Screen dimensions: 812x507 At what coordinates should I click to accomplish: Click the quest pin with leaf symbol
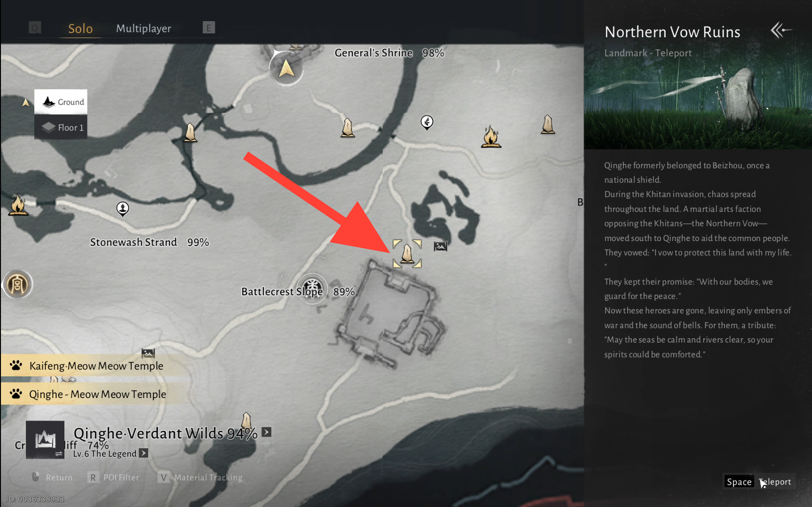click(x=427, y=123)
